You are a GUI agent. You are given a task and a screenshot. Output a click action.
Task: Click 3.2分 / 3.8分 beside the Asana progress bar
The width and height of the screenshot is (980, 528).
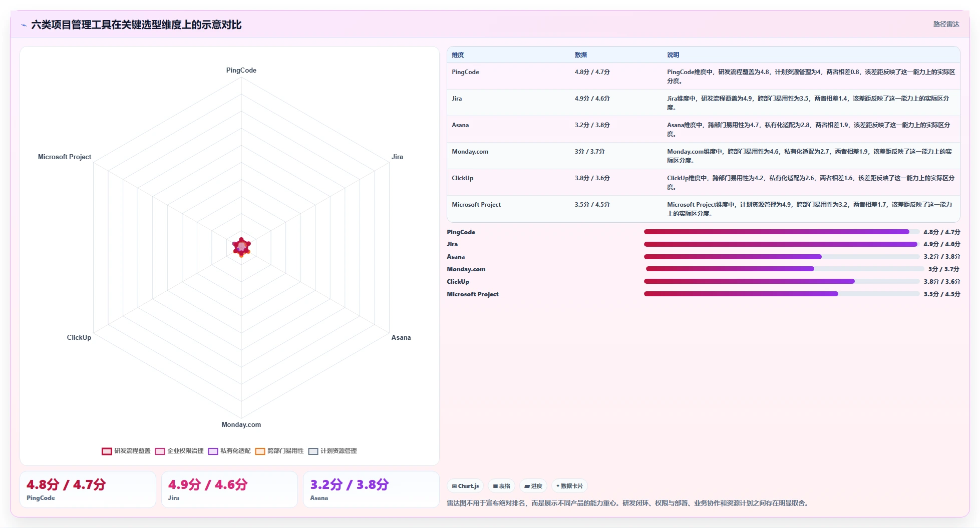(942, 257)
